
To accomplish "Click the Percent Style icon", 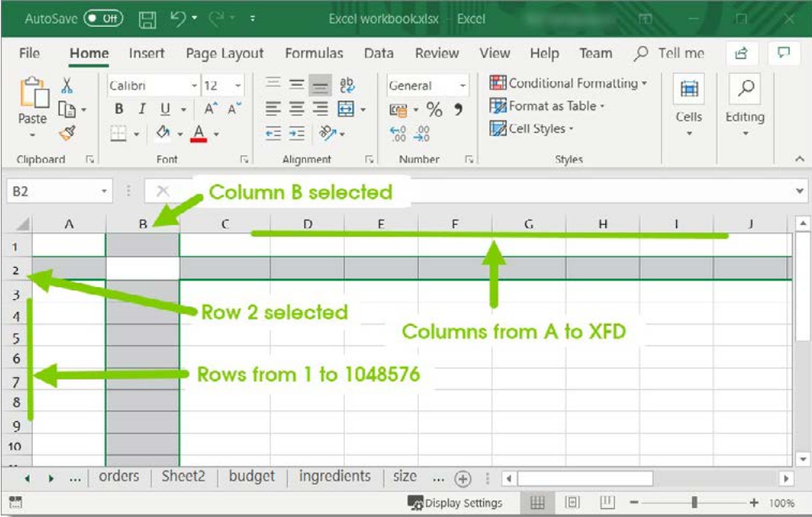I will [434, 109].
